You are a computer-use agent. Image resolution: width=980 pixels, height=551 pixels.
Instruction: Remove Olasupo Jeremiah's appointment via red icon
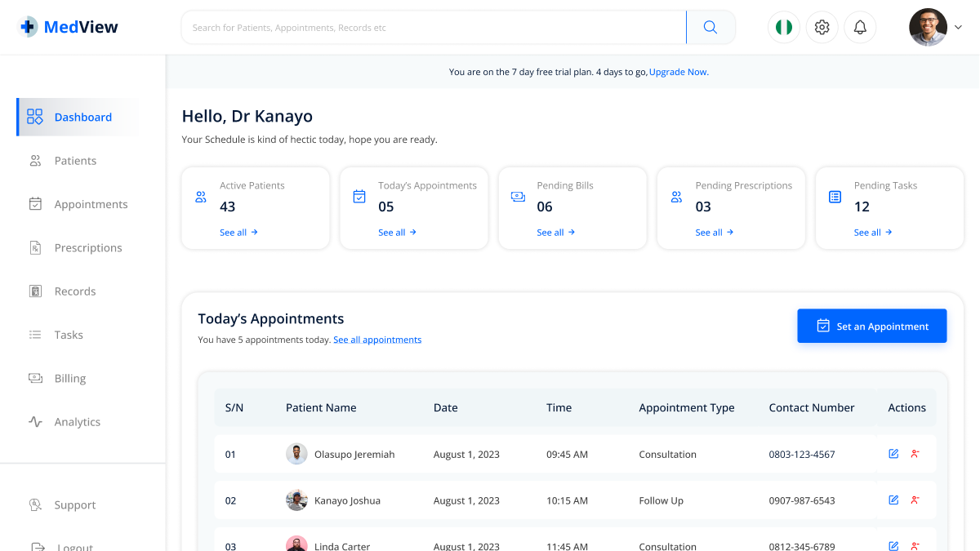915,454
